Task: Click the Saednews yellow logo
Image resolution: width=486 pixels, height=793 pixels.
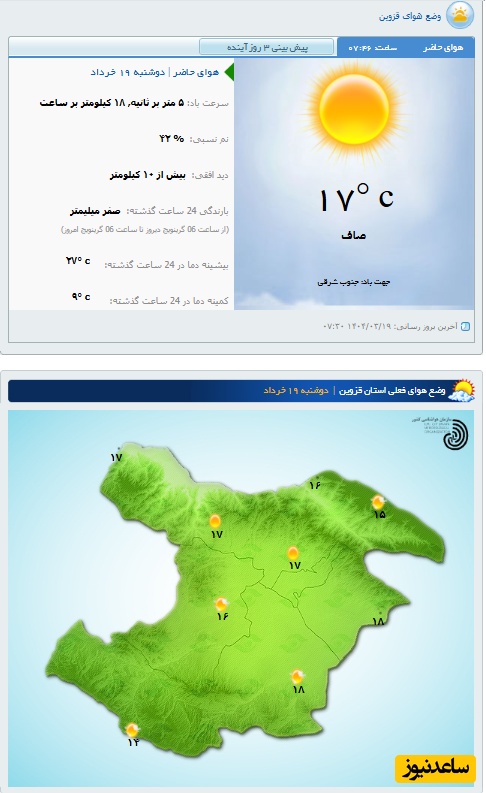Action: click(435, 769)
